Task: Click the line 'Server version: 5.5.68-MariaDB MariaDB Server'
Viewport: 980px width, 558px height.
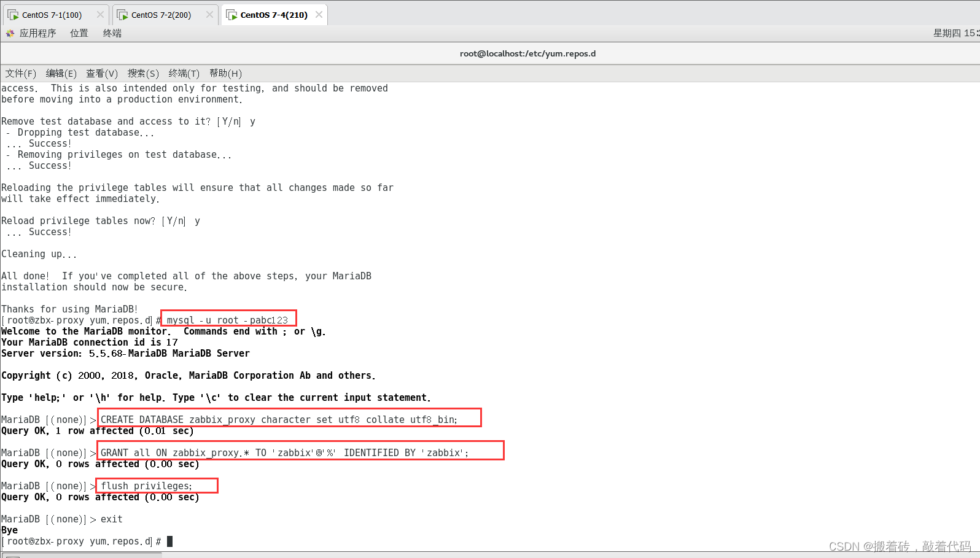Action: pos(125,354)
